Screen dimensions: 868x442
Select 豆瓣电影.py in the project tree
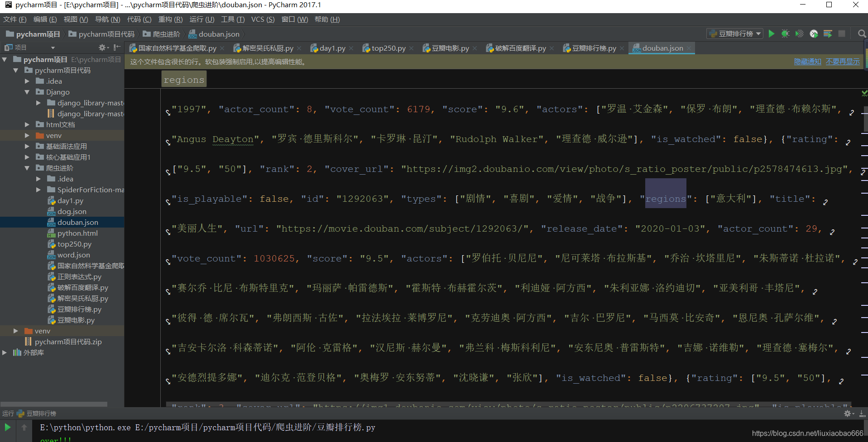click(76, 320)
